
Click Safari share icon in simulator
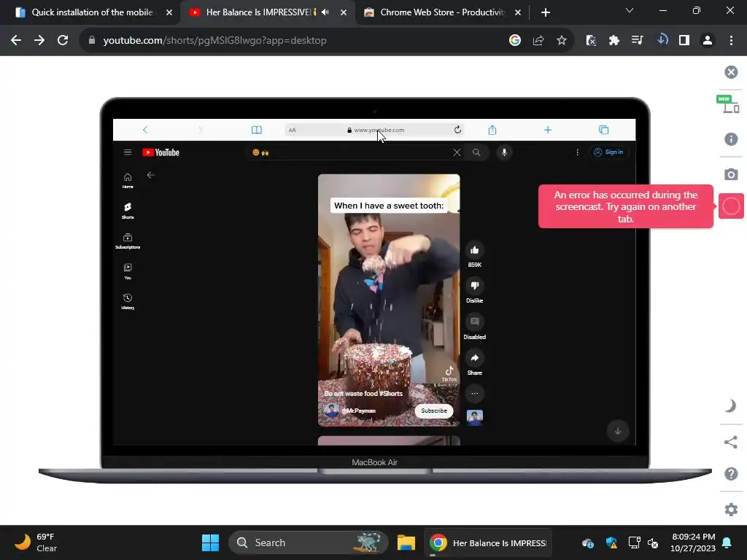click(x=492, y=130)
